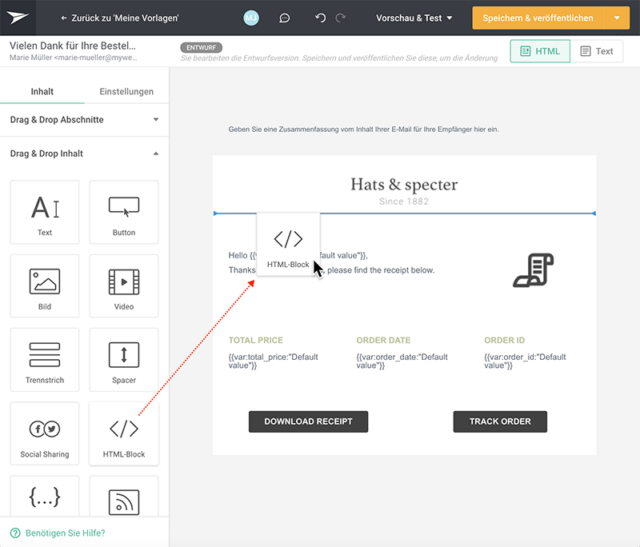Screen dimensions: 640x547
Task: Choose the Spacer block
Action: pyautogui.click(x=124, y=360)
